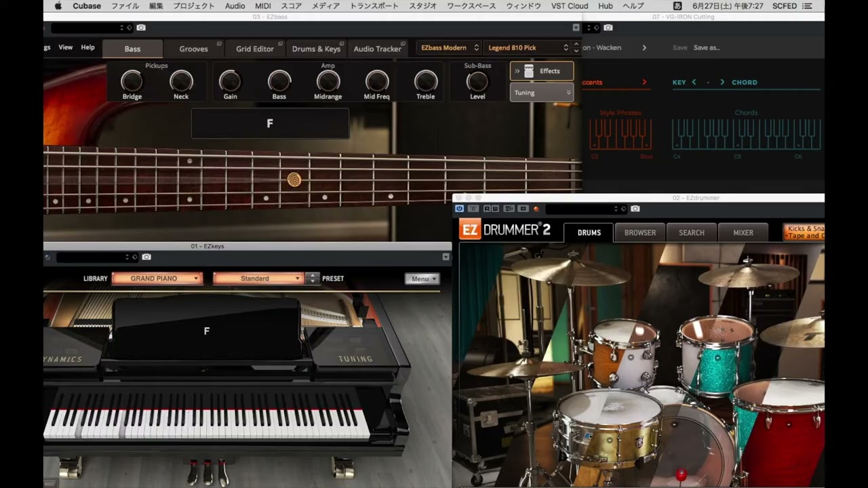Click VG-IRON camera snapshot icon
This screenshot has height=488, width=868.
coord(608,28)
